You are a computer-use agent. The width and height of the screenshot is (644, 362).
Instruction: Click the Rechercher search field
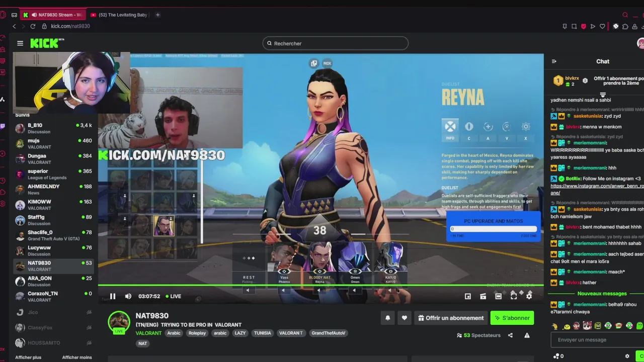point(335,43)
